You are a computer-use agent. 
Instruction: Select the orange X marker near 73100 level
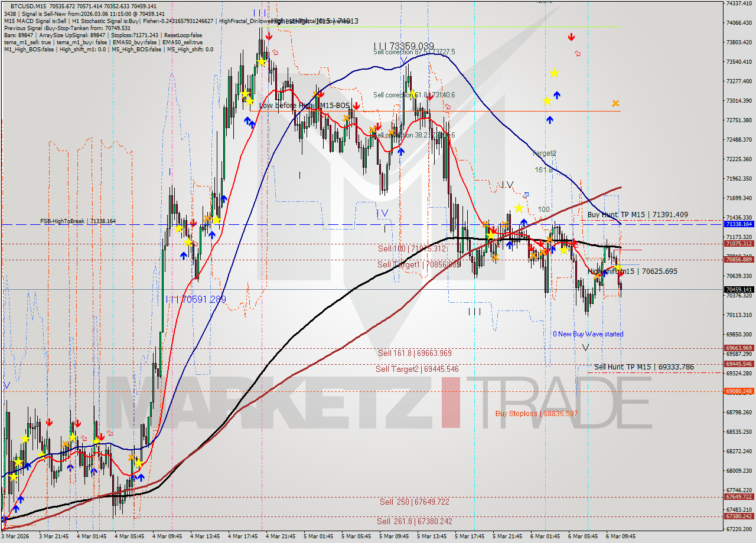coord(615,104)
